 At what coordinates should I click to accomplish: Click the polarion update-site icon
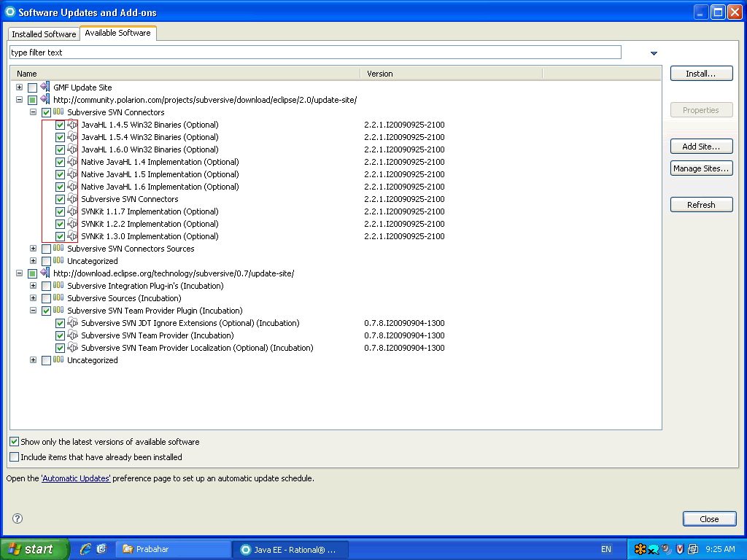45,99
